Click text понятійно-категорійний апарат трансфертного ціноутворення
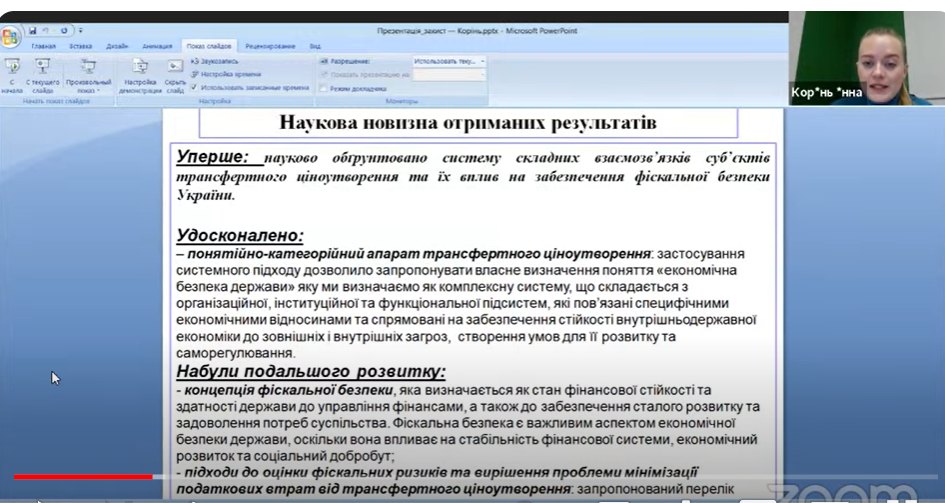 click(419, 253)
